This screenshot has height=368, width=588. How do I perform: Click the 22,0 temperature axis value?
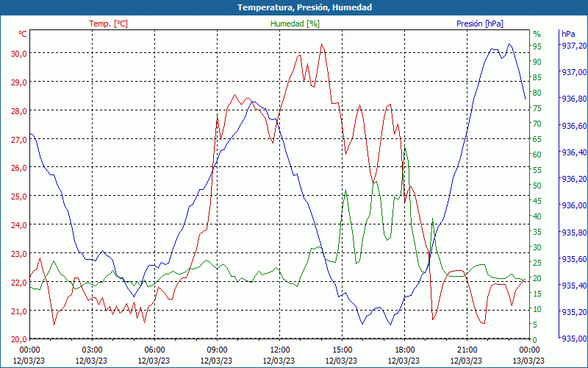pos(19,283)
